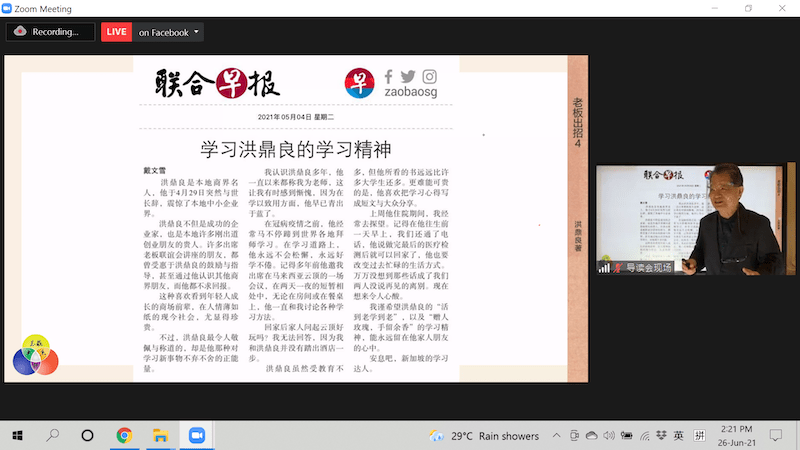Switch to Google Chrome in the taskbar
Viewport: 800px width, 450px height.
pos(124,436)
